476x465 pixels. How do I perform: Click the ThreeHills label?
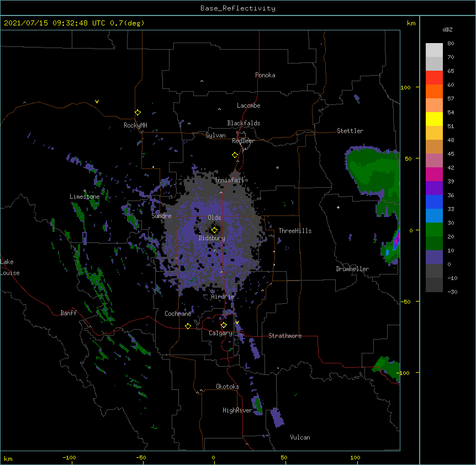tap(295, 231)
